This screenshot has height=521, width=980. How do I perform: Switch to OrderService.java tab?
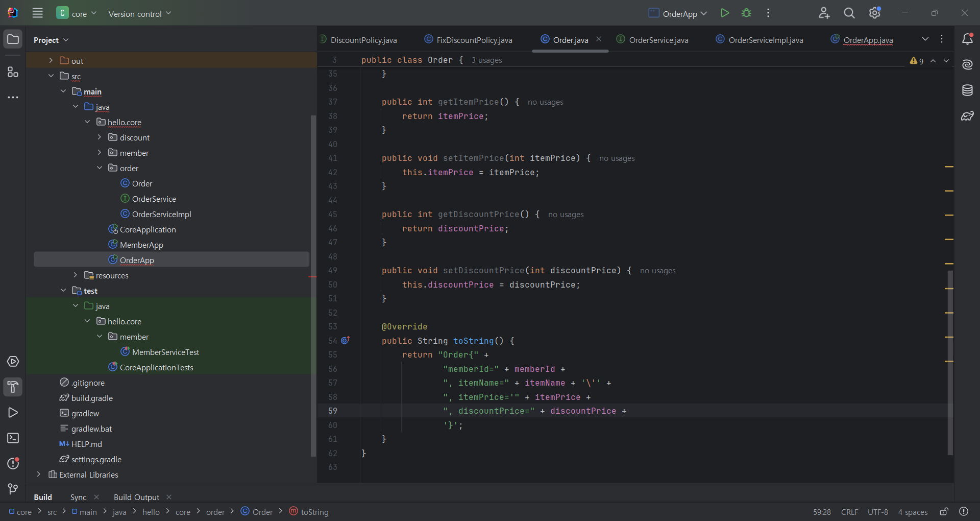click(652, 40)
